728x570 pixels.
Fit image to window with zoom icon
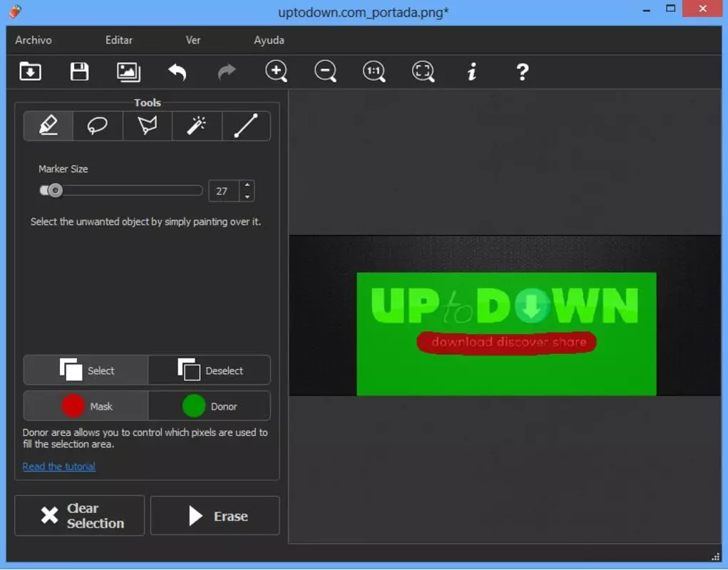[424, 72]
